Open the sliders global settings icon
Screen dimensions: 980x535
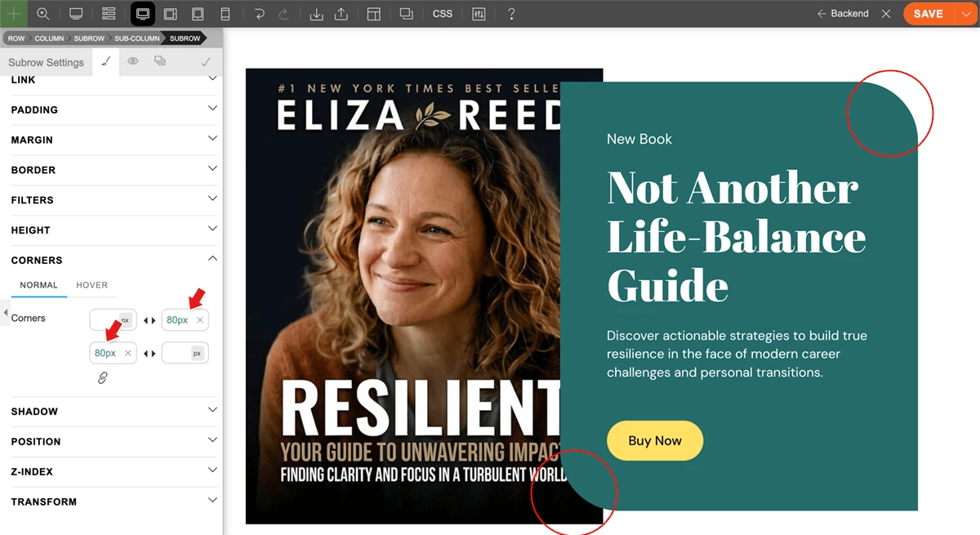(x=479, y=14)
